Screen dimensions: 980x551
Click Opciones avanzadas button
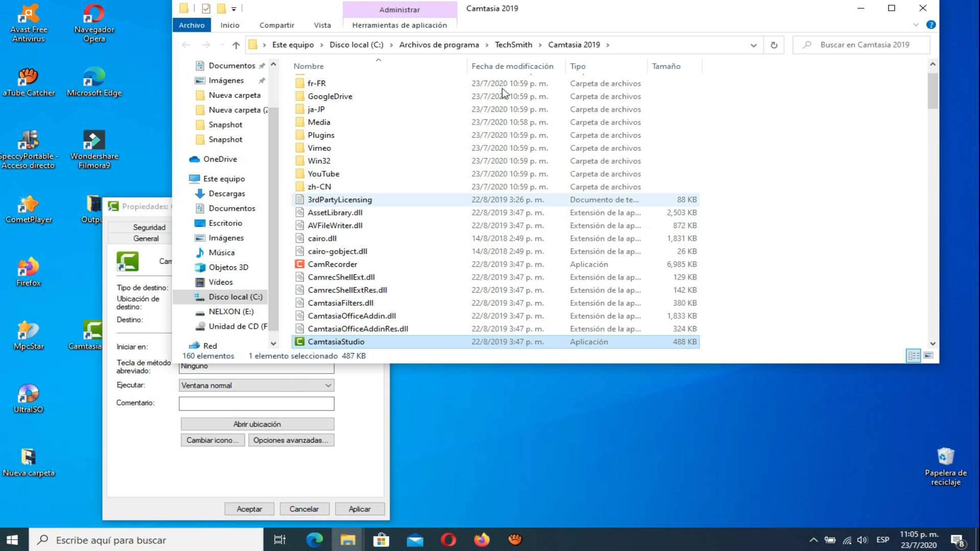291,440
